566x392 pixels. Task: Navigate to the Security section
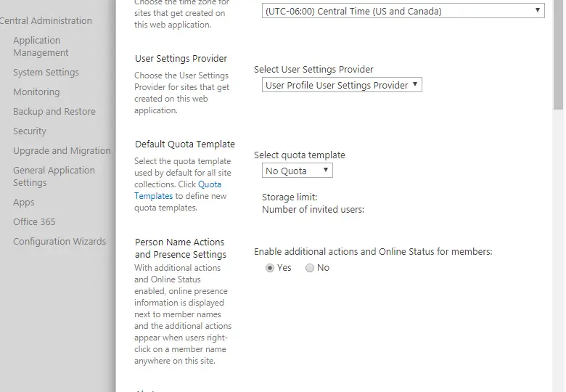pyautogui.click(x=30, y=131)
